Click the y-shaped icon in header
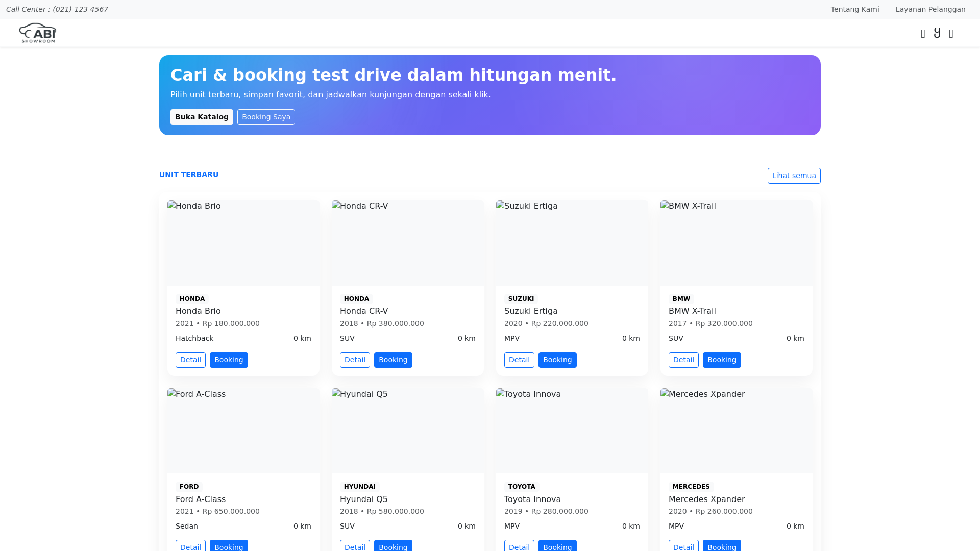Viewport: 980px width, 551px height. [x=937, y=33]
